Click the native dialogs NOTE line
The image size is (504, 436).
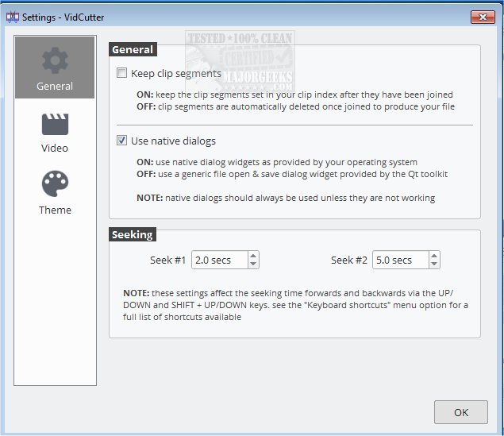[x=286, y=198]
